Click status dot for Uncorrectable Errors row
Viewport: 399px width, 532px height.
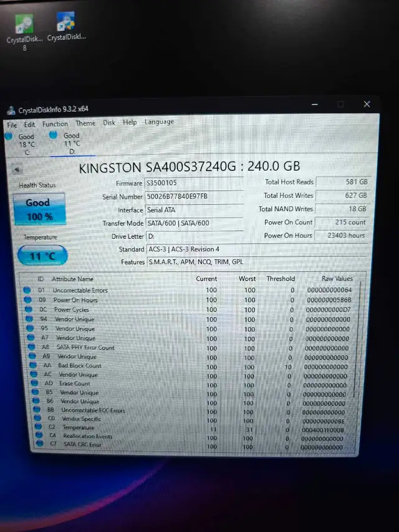click(27, 290)
